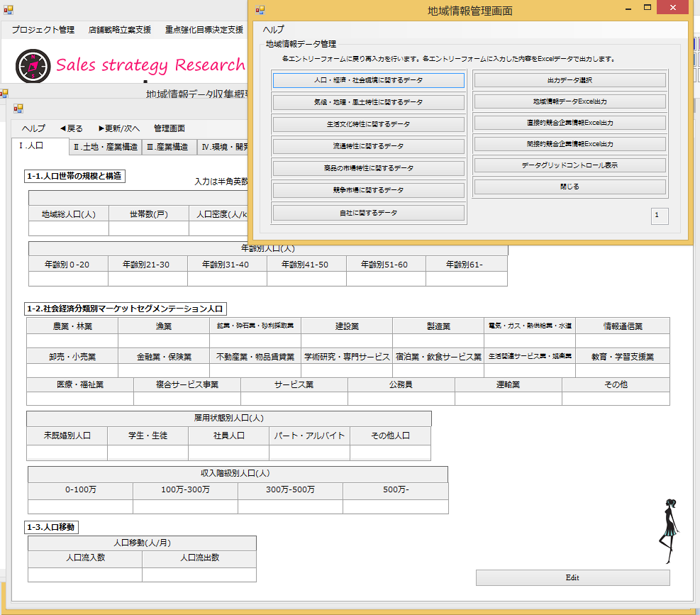The width and height of the screenshot is (700, 615).
Task: Click the 人口流入数 input field
Action: pyautogui.click(x=85, y=575)
